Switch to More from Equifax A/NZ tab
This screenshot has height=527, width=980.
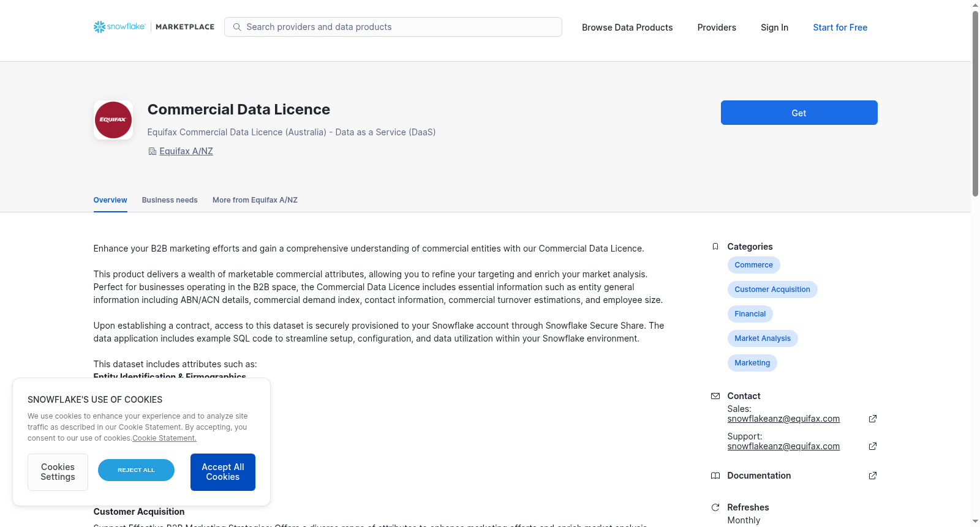(x=255, y=200)
